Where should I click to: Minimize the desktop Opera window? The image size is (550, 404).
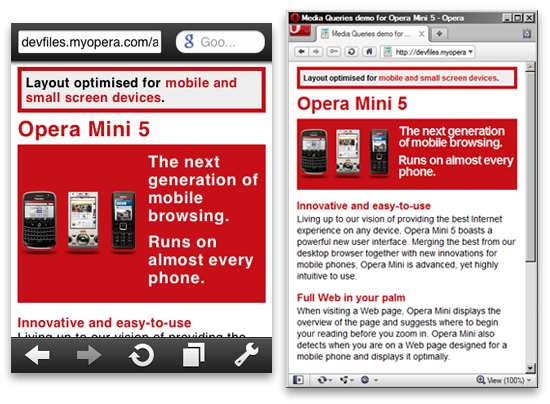pyautogui.click(x=506, y=18)
